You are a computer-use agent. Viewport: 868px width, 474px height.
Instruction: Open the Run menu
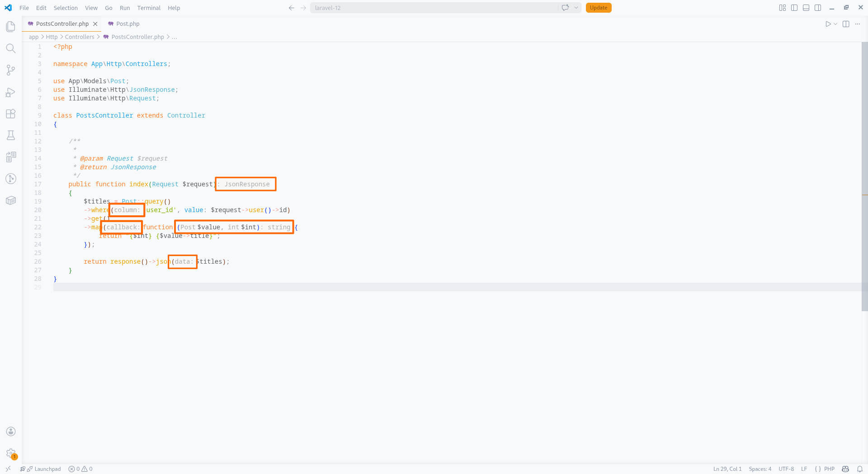pyautogui.click(x=125, y=8)
